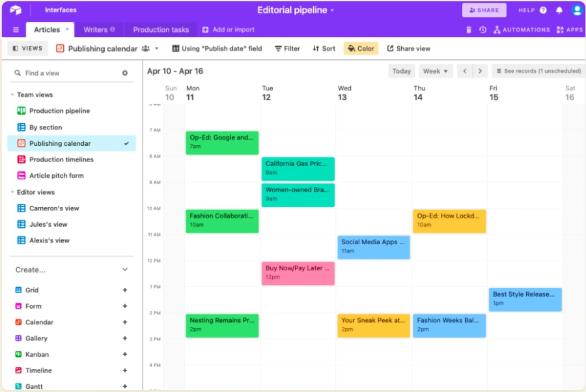Jump to Today in calendar
This screenshot has width=586, height=392.
click(402, 71)
